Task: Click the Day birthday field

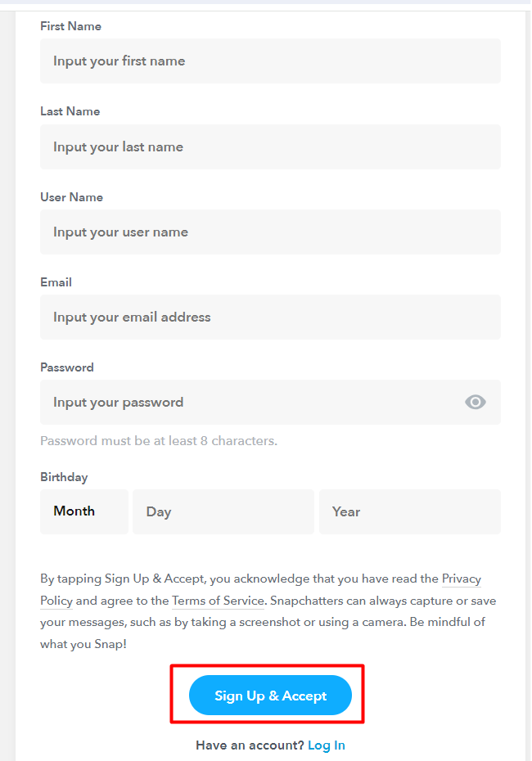Action: 223,511
